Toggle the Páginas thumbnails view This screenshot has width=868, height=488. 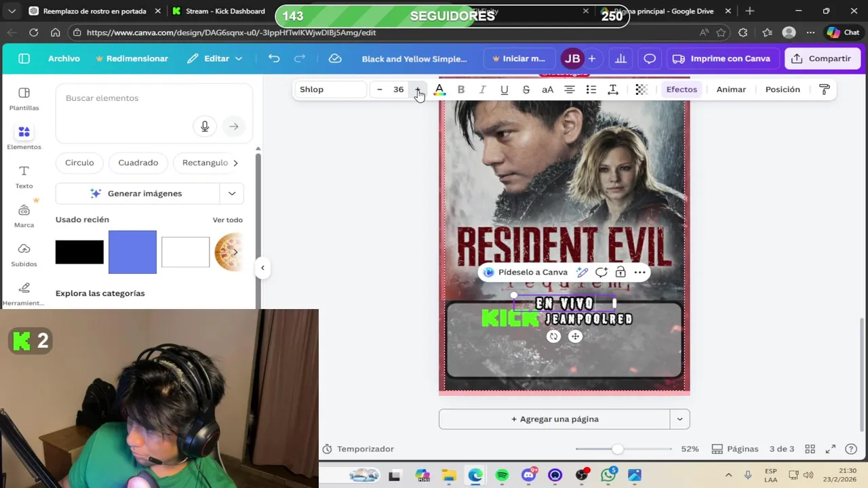click(735, 449)
